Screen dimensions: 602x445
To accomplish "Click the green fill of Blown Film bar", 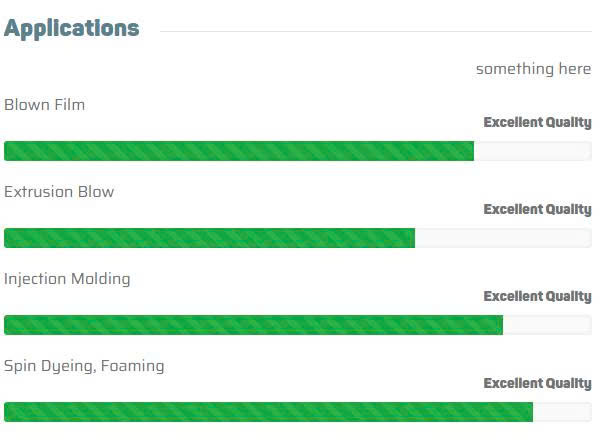I will [238, 151].
